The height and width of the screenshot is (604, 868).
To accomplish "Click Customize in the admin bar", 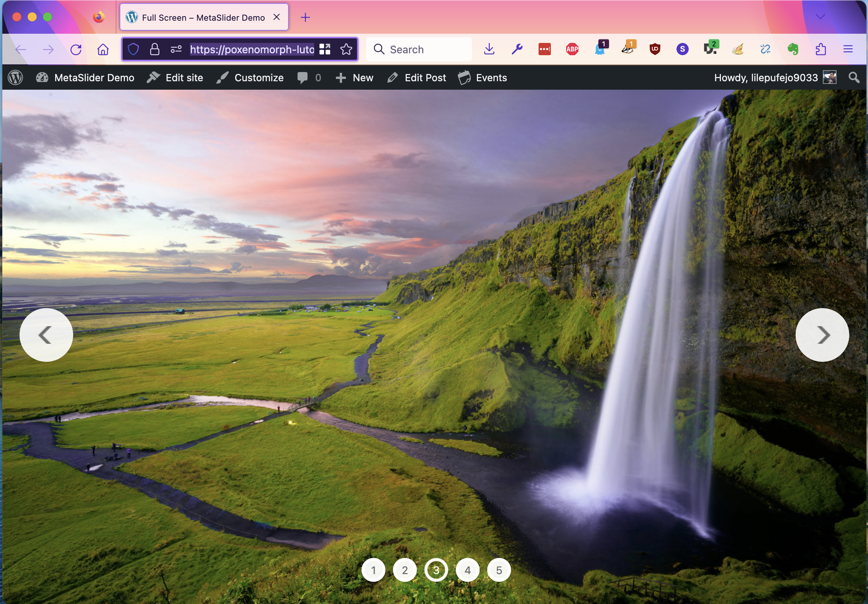I will 250,78.
